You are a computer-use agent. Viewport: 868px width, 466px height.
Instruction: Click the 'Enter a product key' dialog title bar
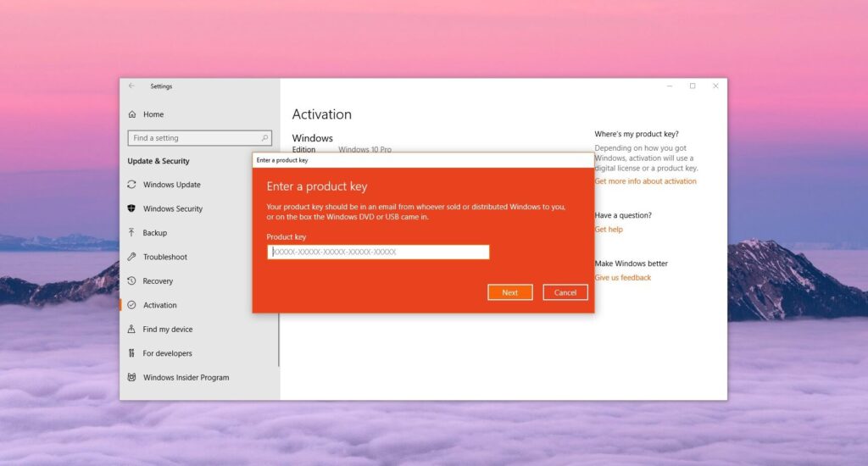(424, 160)
